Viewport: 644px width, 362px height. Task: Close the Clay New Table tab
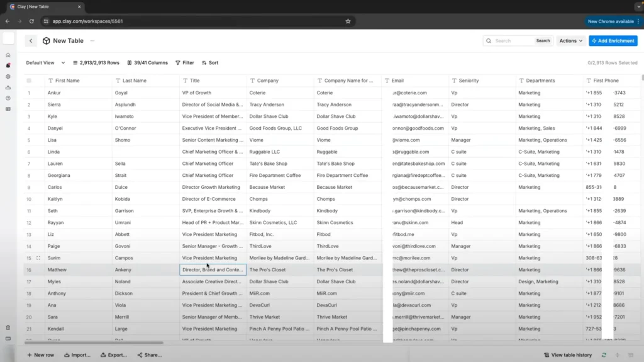(x=79, y=6)
